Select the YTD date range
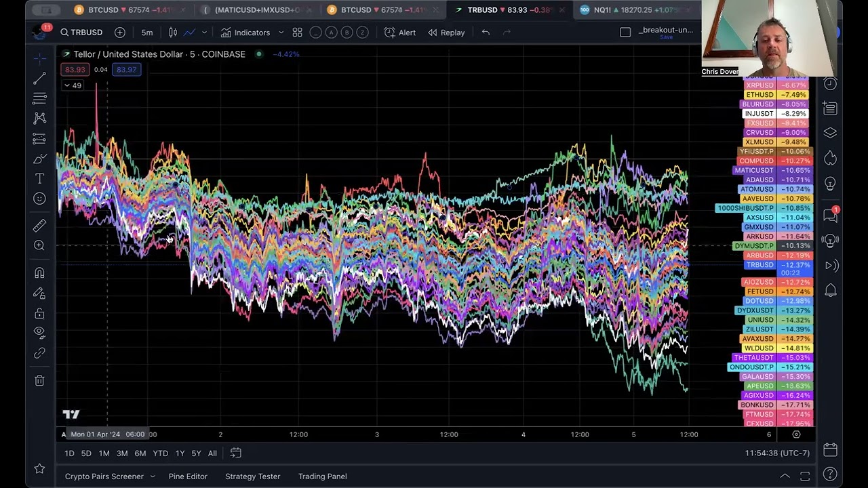 (x=160, y=453)
